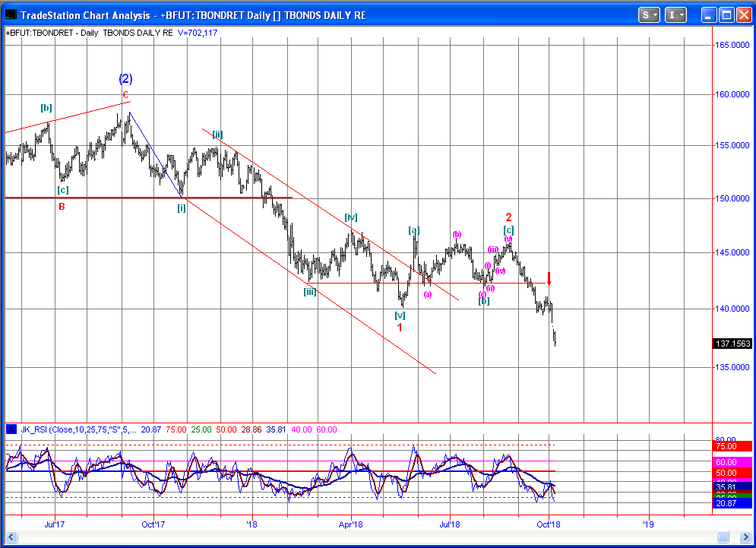Click the blue A icon beside JK_RSI
The image size is (756, 548).
(11, 429)
